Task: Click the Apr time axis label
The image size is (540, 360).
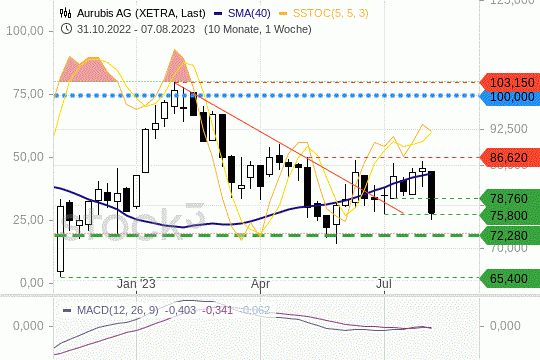Action: [x=260, y=284]
